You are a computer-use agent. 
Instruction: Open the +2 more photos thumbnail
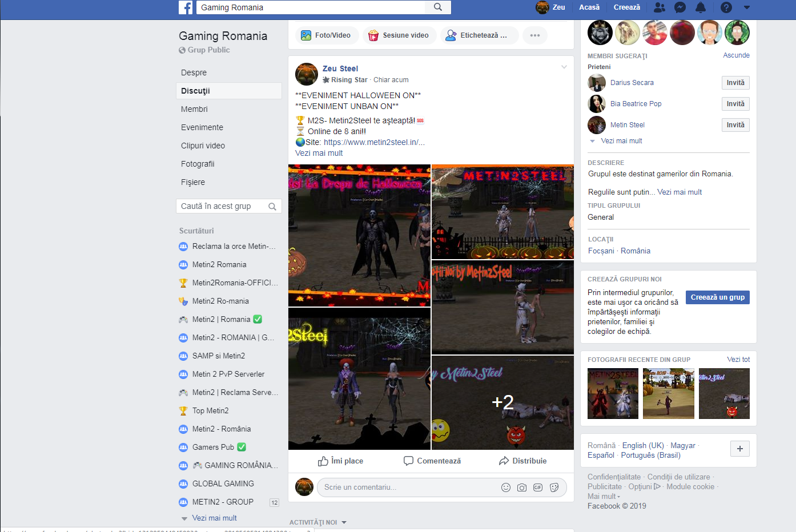click(x=502, y=402)
